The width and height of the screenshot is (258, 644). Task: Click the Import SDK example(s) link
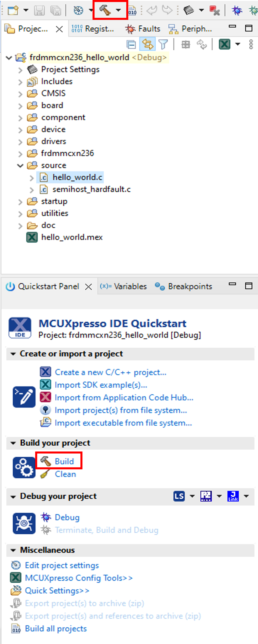(x=101, y=385)
